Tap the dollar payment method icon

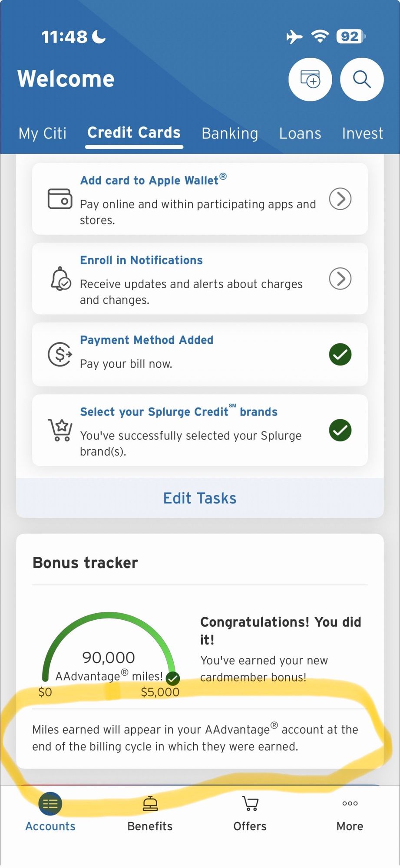pyautogui.click(x=60, y=354)
